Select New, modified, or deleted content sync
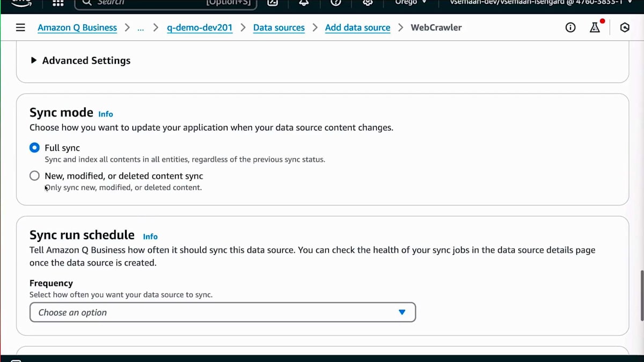This screenshot has width=644, height=362. (34, 175)
